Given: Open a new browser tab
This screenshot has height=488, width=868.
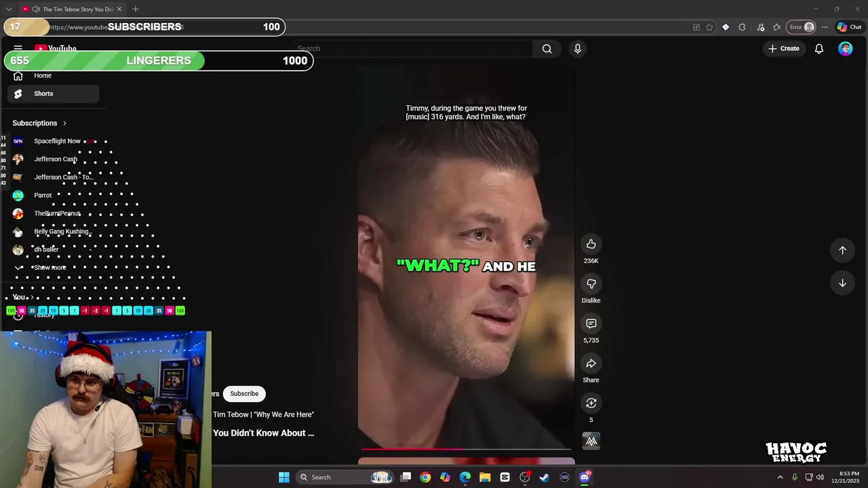Looking at the screenshot, I should (136, 9).
